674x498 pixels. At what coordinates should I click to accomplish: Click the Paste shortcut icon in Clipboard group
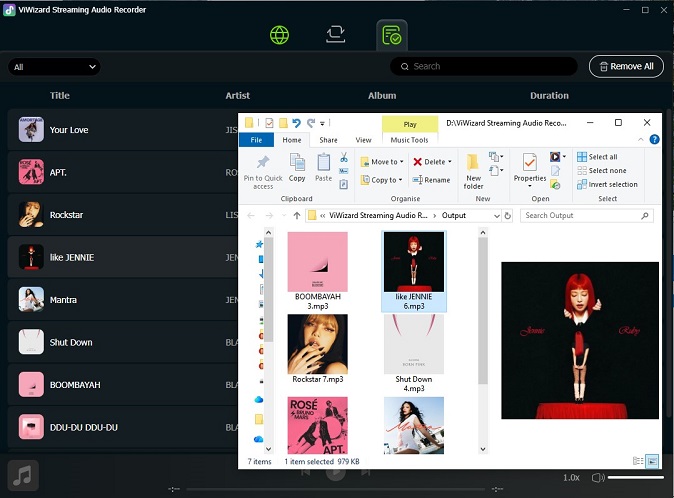coord(343,184)
